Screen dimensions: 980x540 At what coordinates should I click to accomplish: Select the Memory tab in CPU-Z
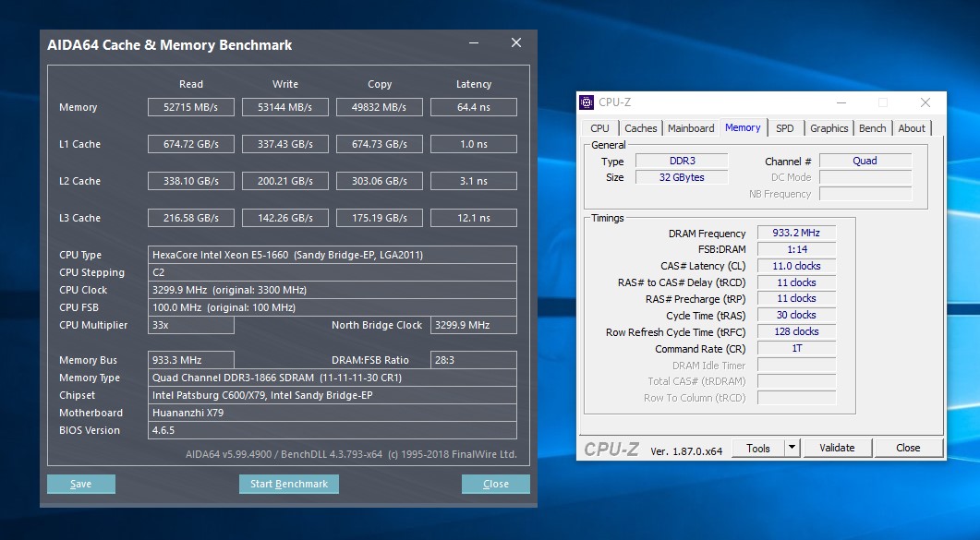coord(743,127)
